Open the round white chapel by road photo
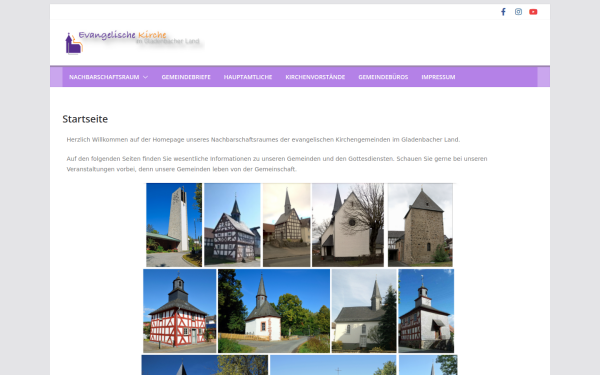 [x=274, y=311]
